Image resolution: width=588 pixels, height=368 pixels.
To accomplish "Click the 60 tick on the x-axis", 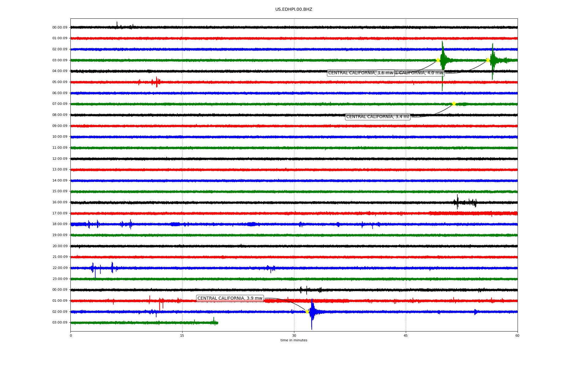I will (x=517, y=335).
